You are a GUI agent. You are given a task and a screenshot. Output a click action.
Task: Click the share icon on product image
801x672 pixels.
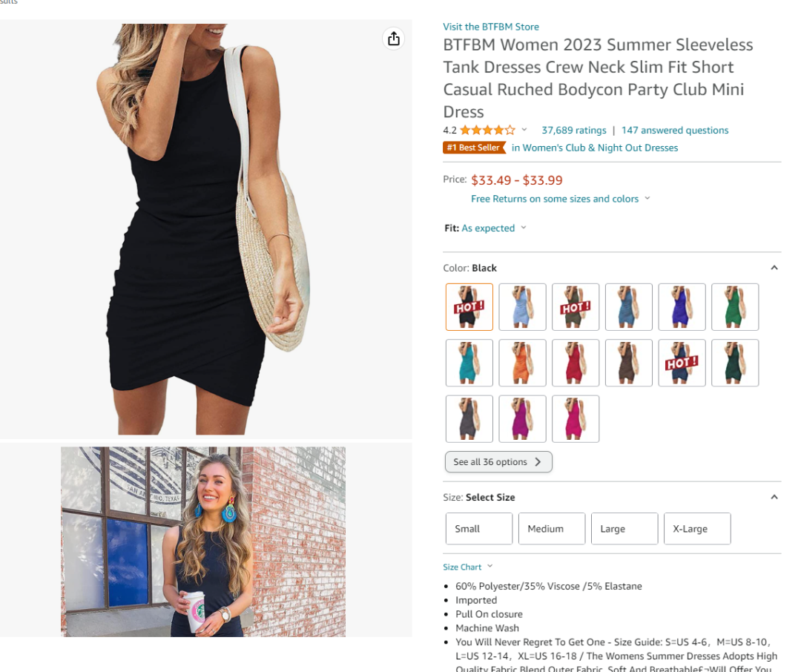[393, 39]
